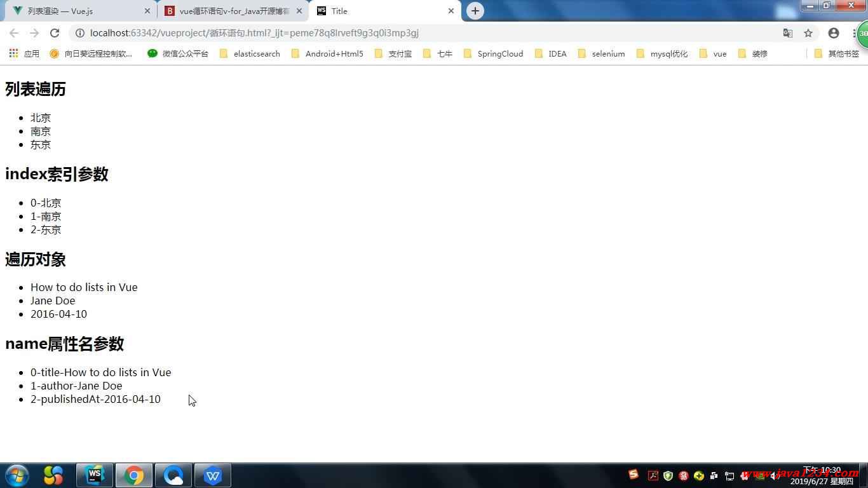The width and height of the screenshot is (868, 488).
Task: Open the 应用 apps shortcut
Action: (x=24, y=53)
